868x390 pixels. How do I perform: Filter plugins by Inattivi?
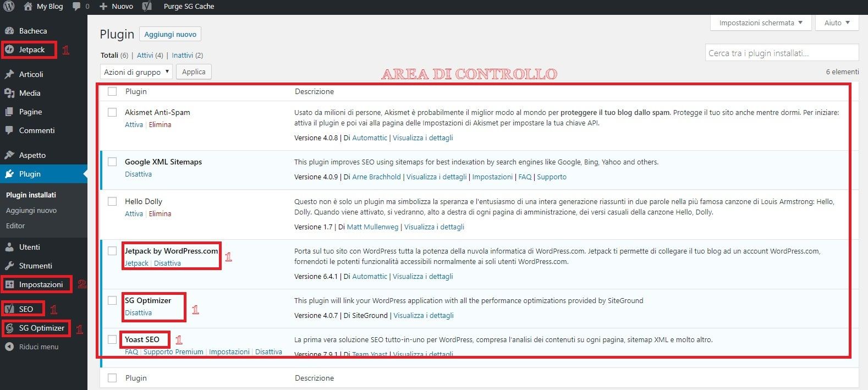pos(183,55)
